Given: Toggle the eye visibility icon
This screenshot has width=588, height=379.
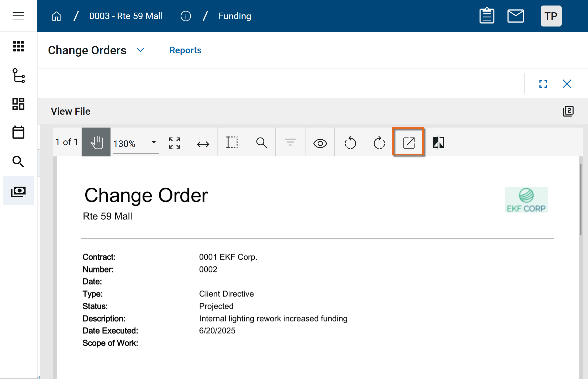Looking at the screenshot, I should [320, 143].
